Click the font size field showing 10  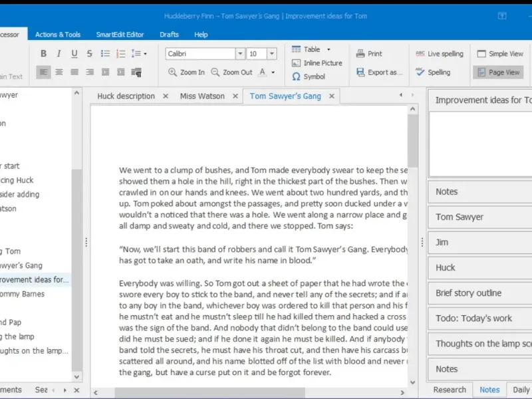pos(257,54)
